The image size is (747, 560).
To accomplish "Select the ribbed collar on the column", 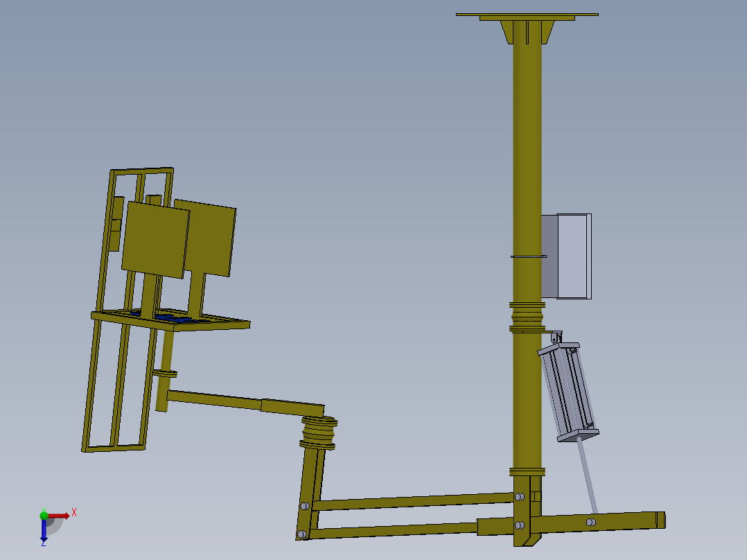I will (527, 317).
